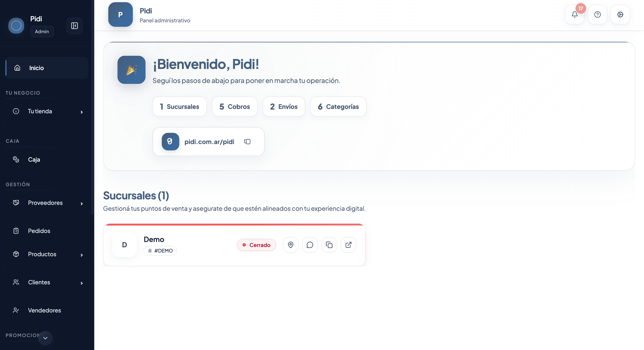Toggle the Cerrado status on Demo sucursal
The image size is (644, 350).
pos(256,245)
